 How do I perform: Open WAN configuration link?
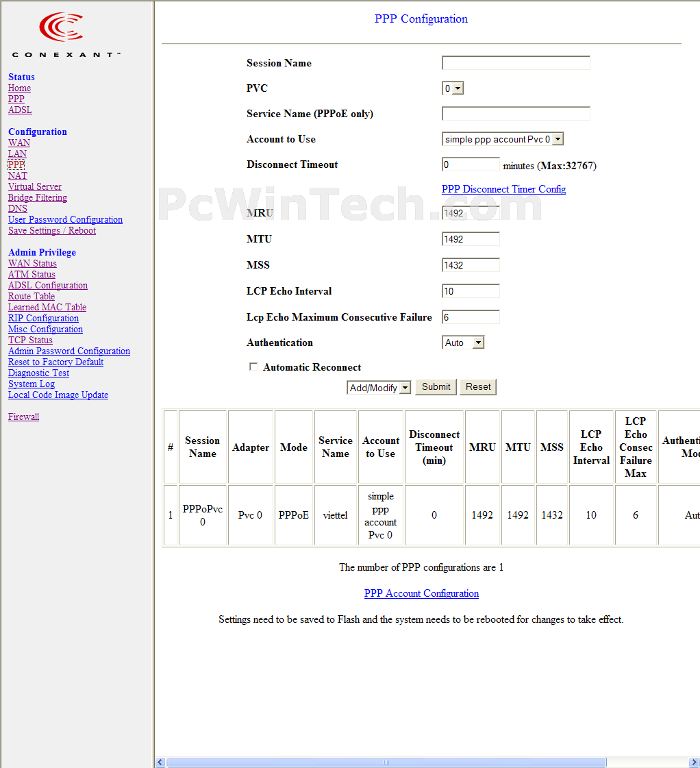(x=19, y=143)
